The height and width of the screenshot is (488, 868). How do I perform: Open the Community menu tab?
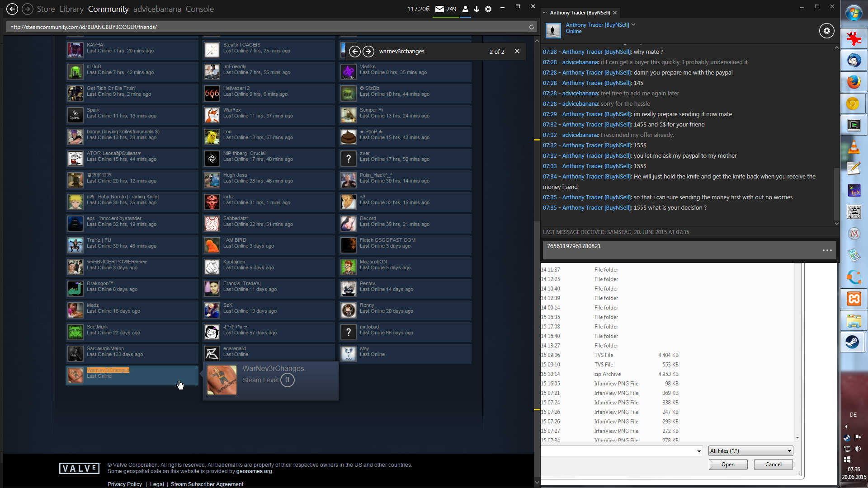click(108, 9)
